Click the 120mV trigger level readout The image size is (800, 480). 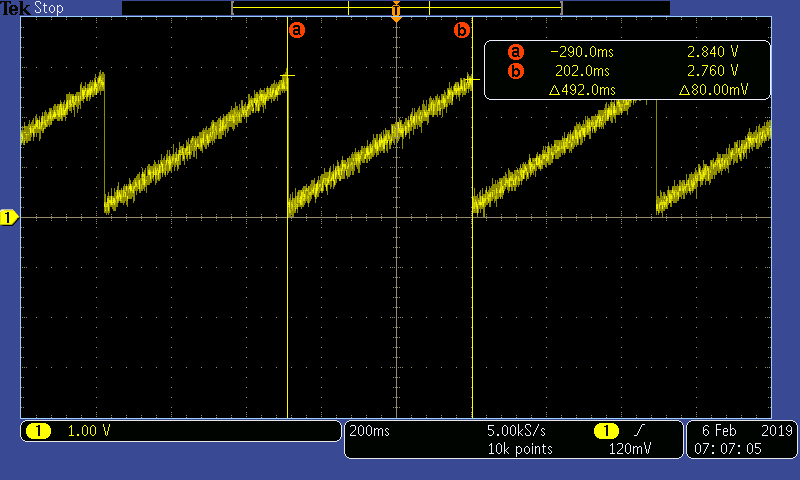point(632,449)
